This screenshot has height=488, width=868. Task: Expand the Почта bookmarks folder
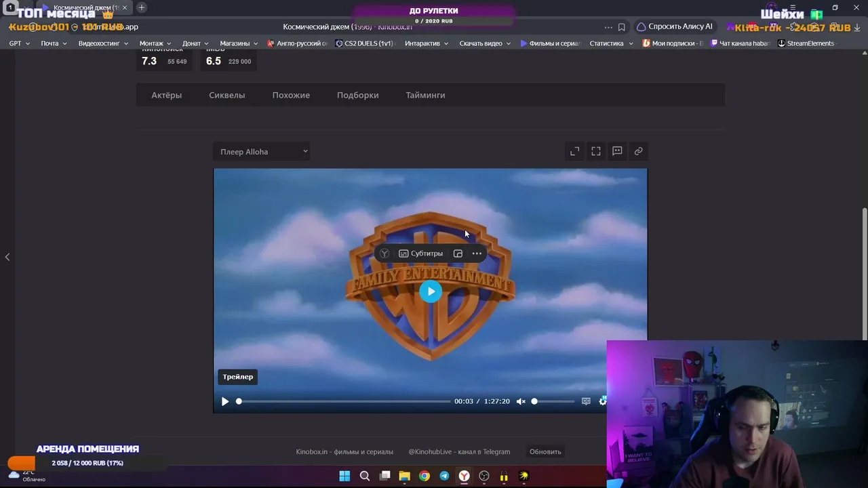click(x=54, y=43)
